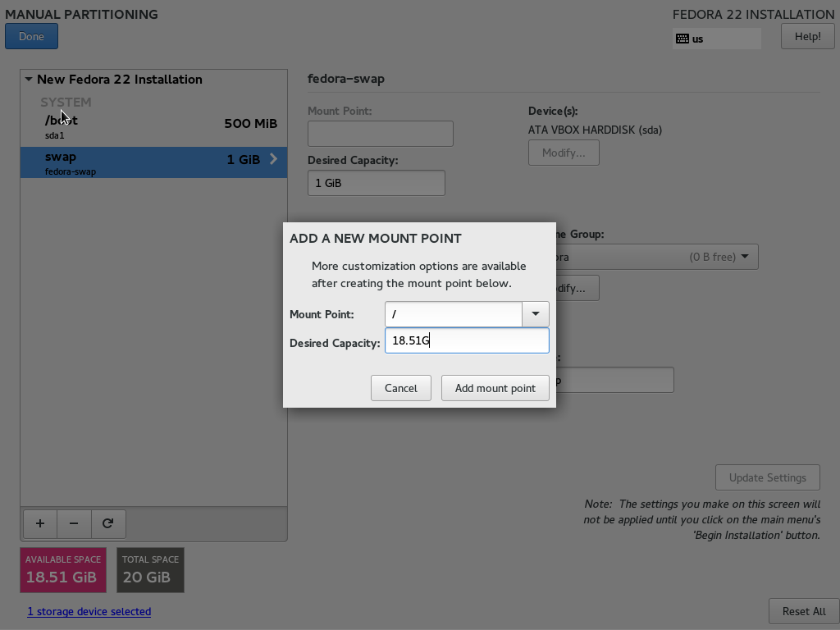Click the us keyboard layout indicator
The width and height of the screenshot is (840, 630).
[717, 39]
